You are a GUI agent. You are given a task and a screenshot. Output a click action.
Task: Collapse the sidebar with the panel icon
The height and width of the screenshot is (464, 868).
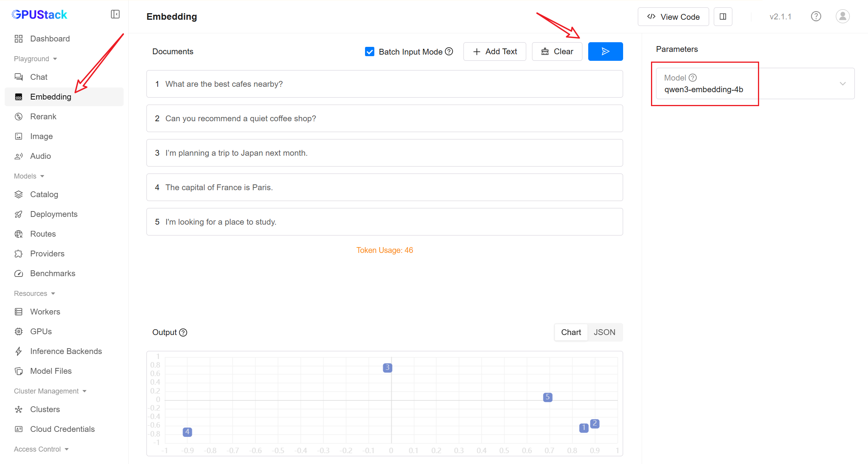[x=115, y=14]
